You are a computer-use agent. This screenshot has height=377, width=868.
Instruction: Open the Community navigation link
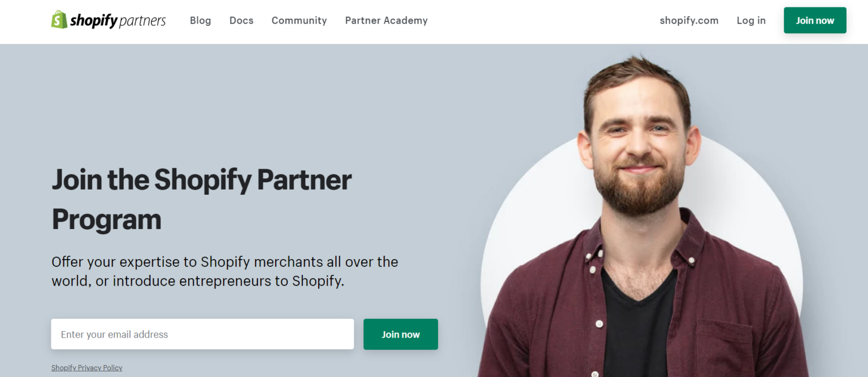(x=299, y=20)
